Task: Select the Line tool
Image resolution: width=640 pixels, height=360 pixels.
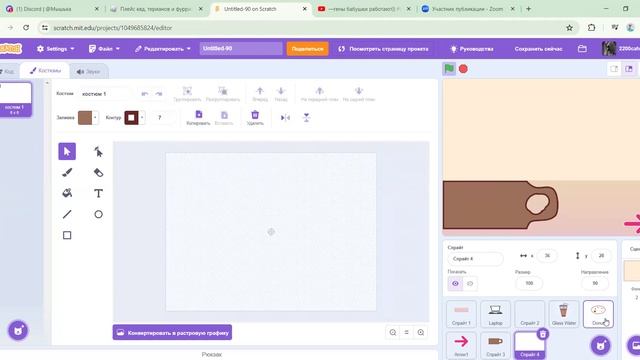Action: point(67,214)
